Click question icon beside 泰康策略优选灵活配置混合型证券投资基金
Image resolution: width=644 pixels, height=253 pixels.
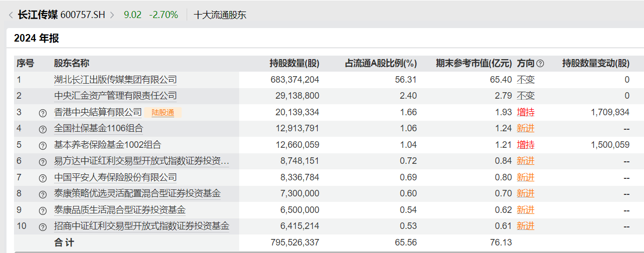click(x=43, y=194)
